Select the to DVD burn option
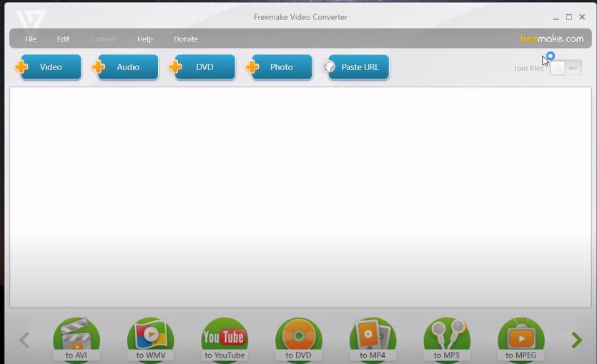 click(299, 340)
